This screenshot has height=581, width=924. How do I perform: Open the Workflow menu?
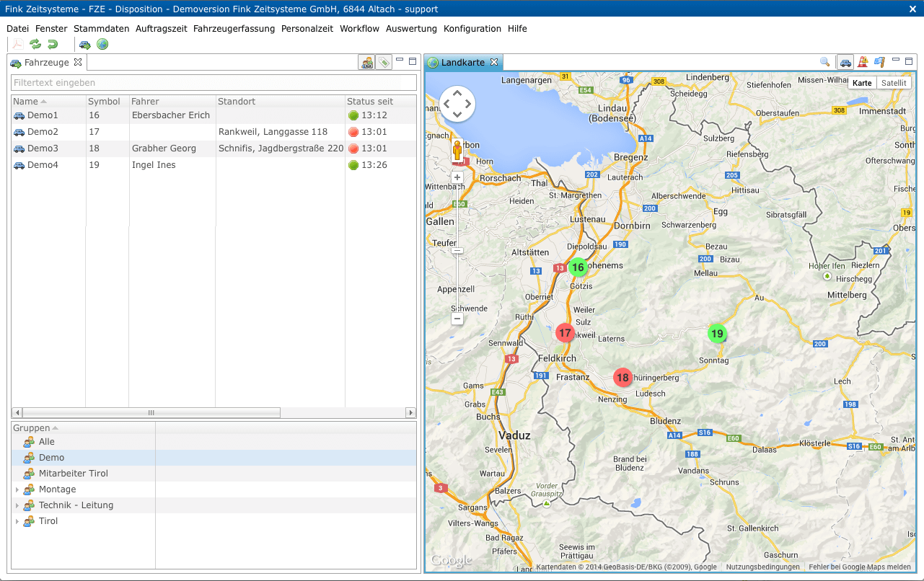[x=359, y=29]
